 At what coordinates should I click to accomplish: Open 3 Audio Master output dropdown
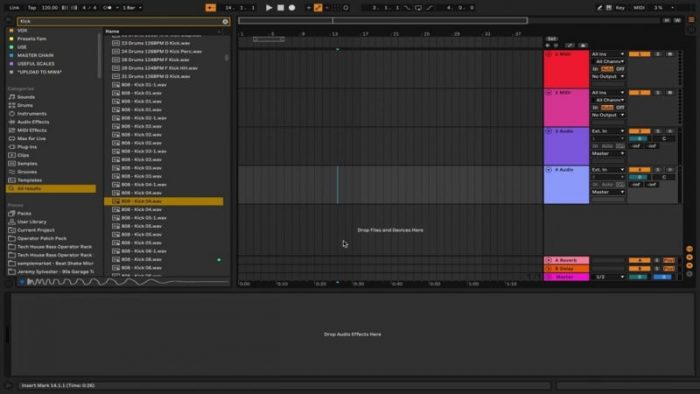point(608,153)
